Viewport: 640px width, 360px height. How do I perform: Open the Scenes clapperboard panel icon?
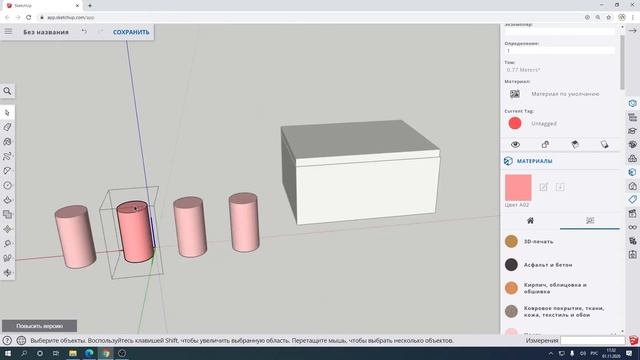click(633, 213)
